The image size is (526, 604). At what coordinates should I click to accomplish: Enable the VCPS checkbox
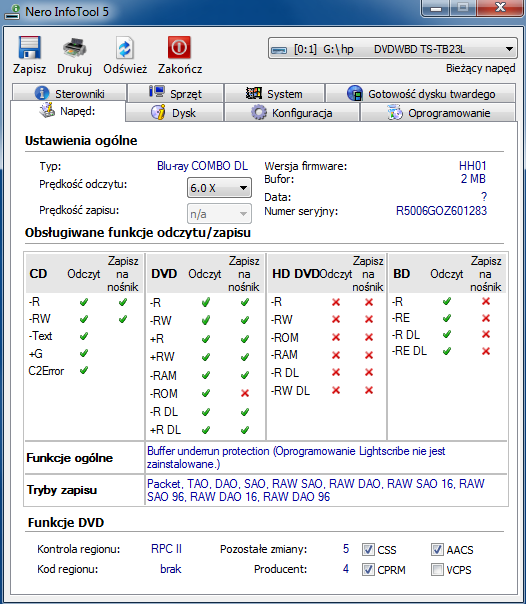pos(437,569)
